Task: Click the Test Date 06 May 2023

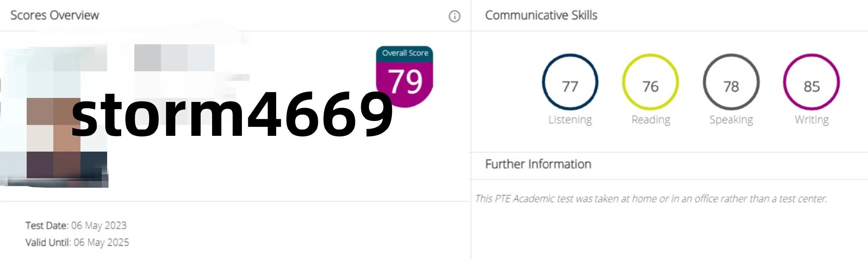Action: pyautogui.click(x=76, y=225)
